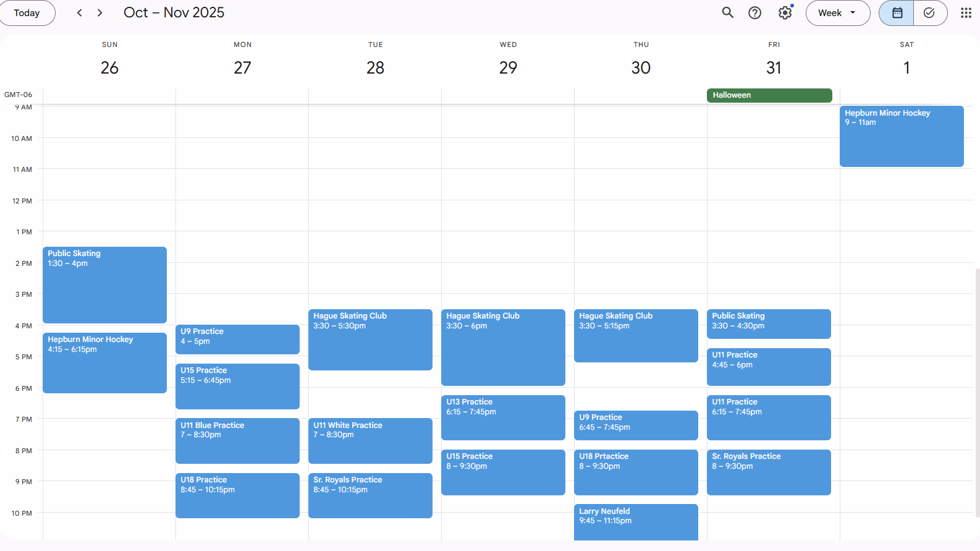Open Tuesday Sr. Royals Practice 8:45 event
This screenshot has height=551, width=980.
pos(370,495)
